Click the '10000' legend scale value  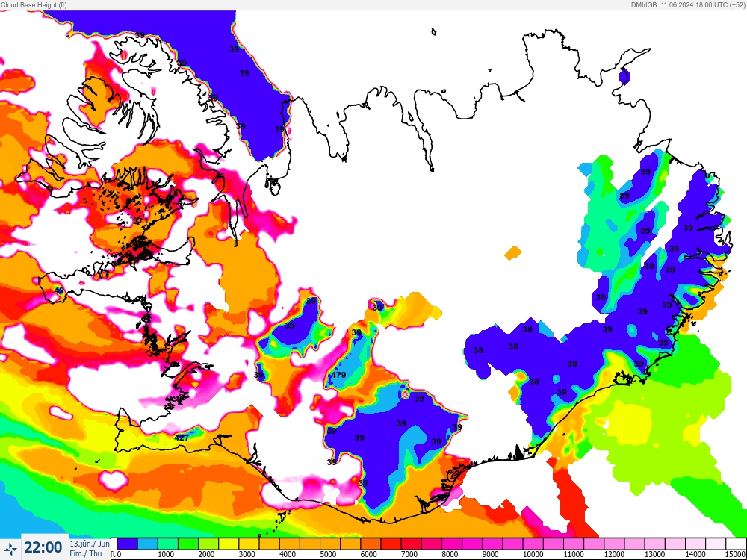pos(533,554)
